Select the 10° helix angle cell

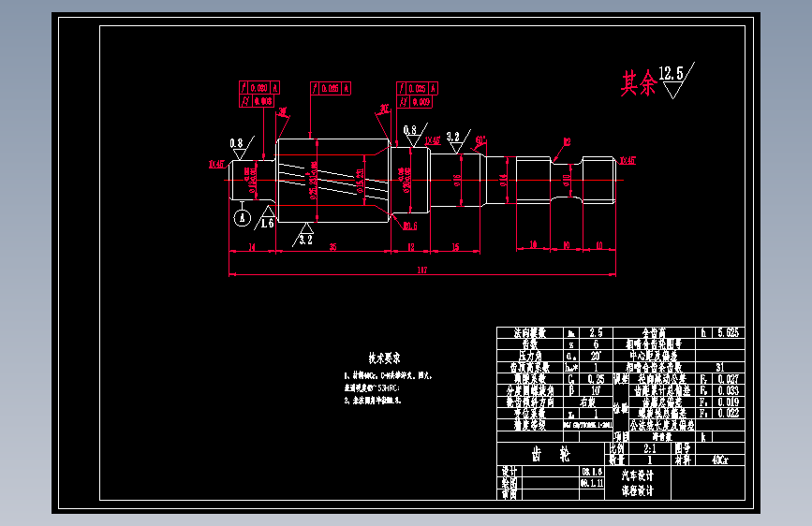tap(596, 390)
